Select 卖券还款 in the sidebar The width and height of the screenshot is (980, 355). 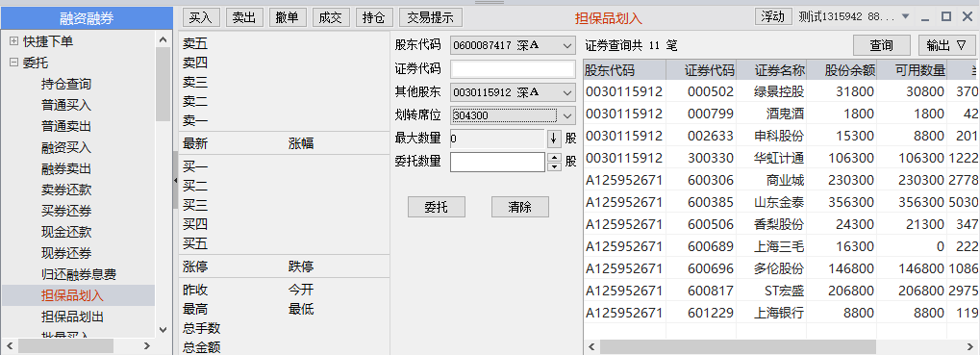[66, 190]
